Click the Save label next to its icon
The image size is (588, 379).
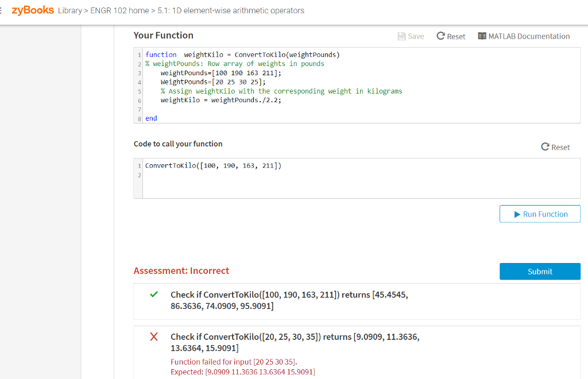coord(415,36)
